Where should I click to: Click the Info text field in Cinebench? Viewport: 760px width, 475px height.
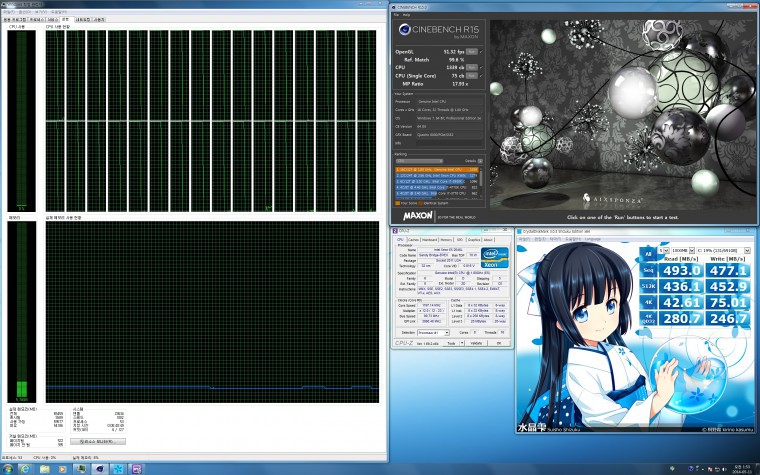click(450, 143)
